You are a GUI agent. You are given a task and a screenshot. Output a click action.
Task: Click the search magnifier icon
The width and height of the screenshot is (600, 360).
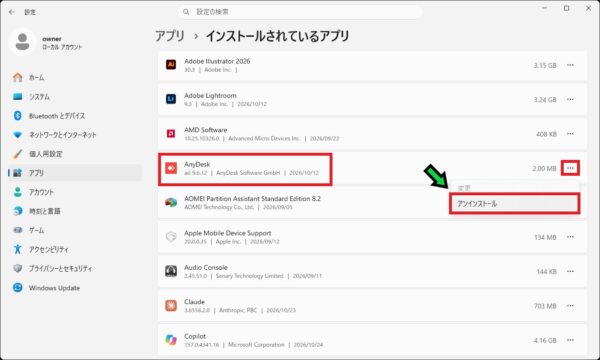[186, 12]
